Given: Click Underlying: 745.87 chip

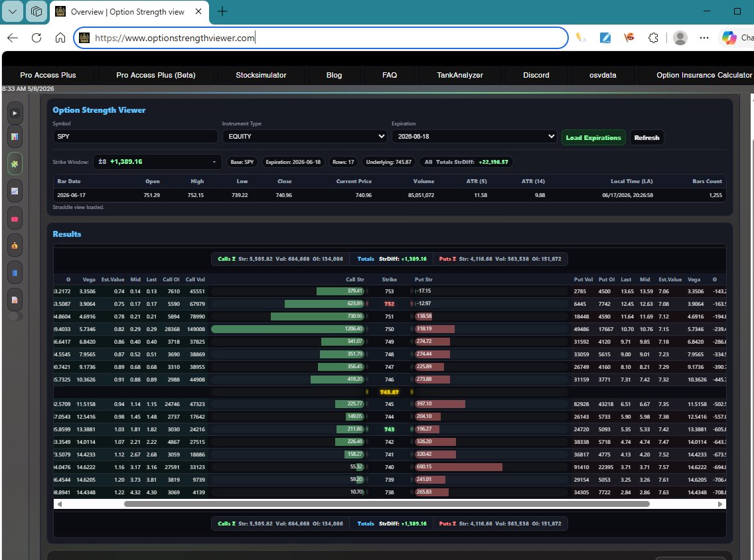Looking at the screenshot, I should pyautogui.click(x=388, y=162).
